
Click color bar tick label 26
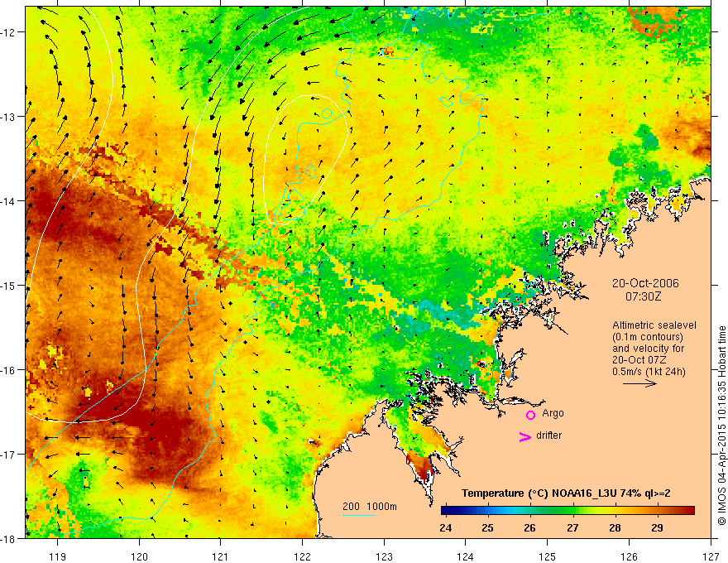tap(529, 528)
